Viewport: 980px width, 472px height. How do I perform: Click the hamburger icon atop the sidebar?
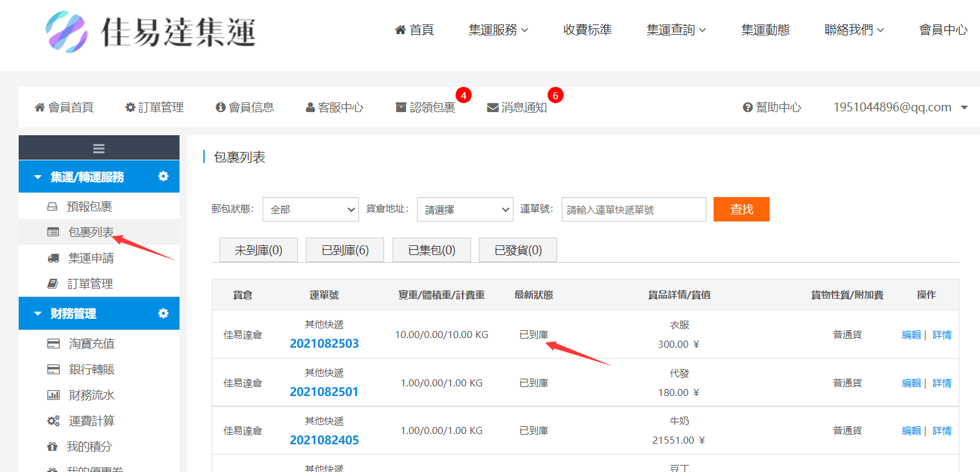click(x=98, y=149)
